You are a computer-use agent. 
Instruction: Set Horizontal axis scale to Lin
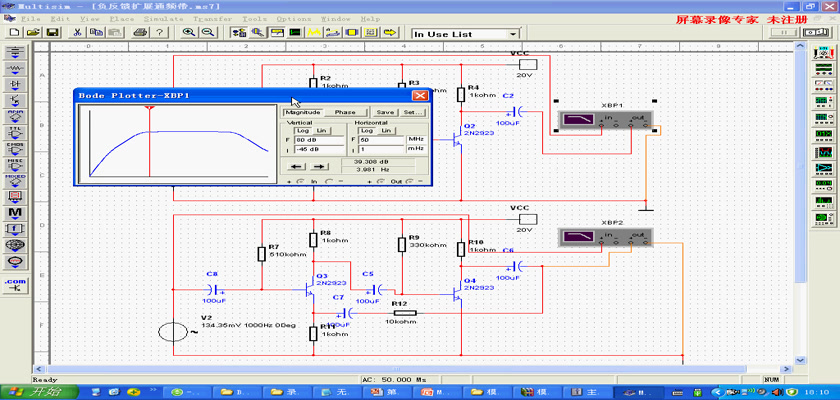pyautogui.click(x=385, y=131)
